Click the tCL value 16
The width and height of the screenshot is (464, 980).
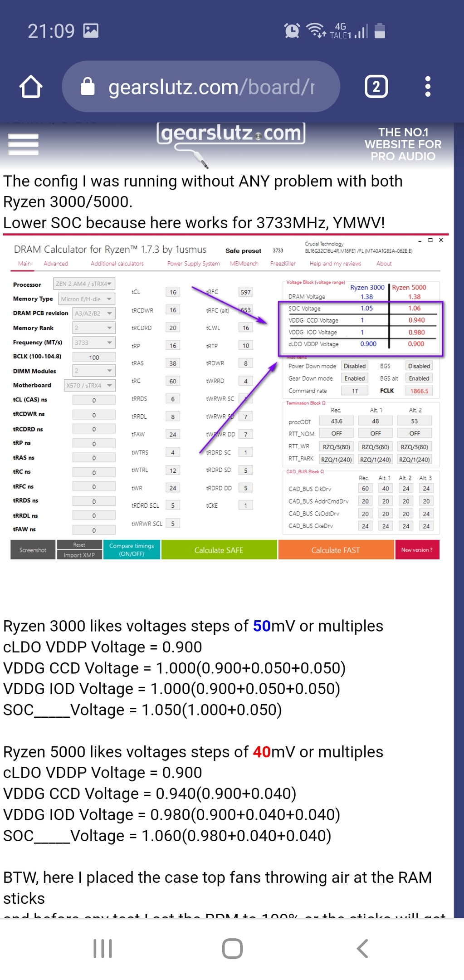click(x=173, y=292)
